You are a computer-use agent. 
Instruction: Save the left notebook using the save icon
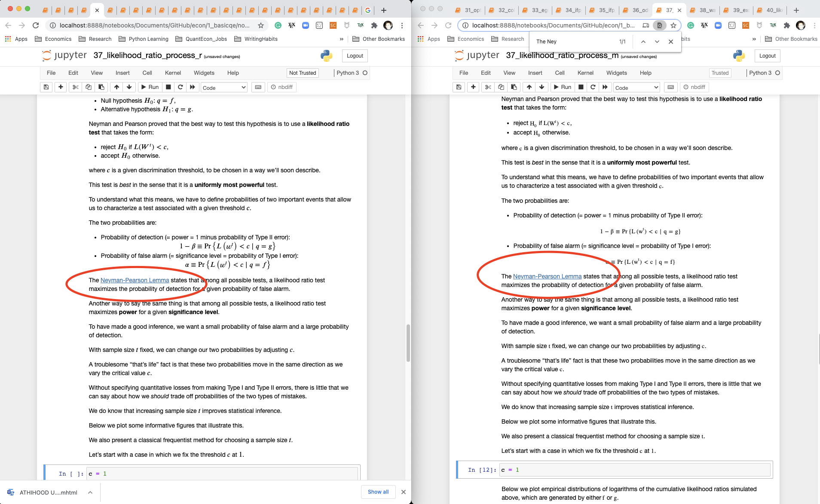pyautogui.click(x=46, y=87)
